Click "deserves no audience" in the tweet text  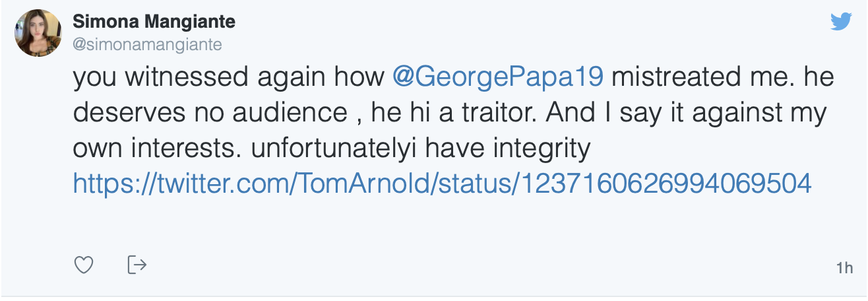point(210,114)
